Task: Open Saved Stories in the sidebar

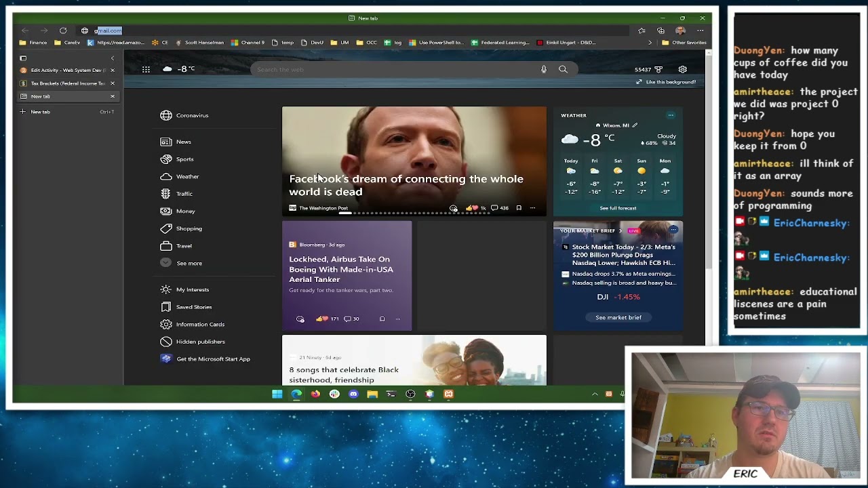Action: click(x=186, y=307)
